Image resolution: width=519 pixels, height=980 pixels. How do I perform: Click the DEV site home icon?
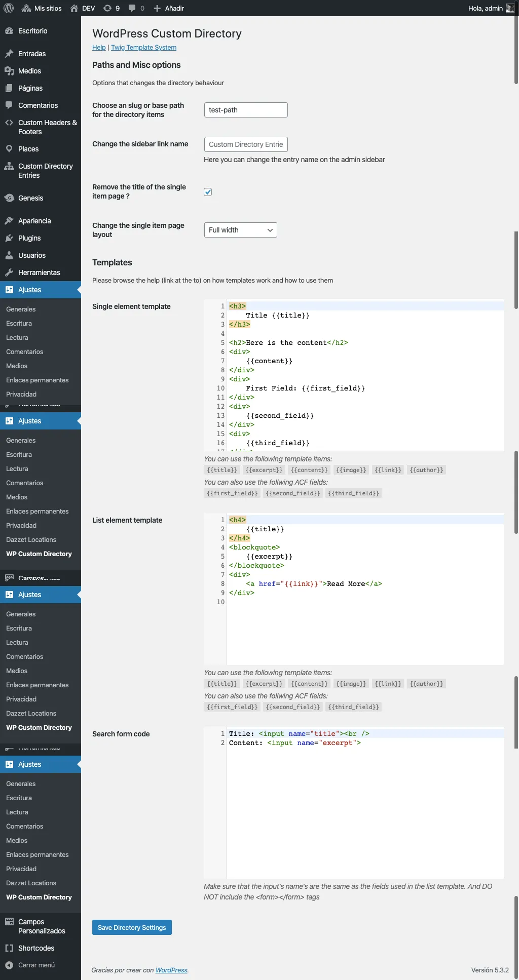tap(74, 8)
